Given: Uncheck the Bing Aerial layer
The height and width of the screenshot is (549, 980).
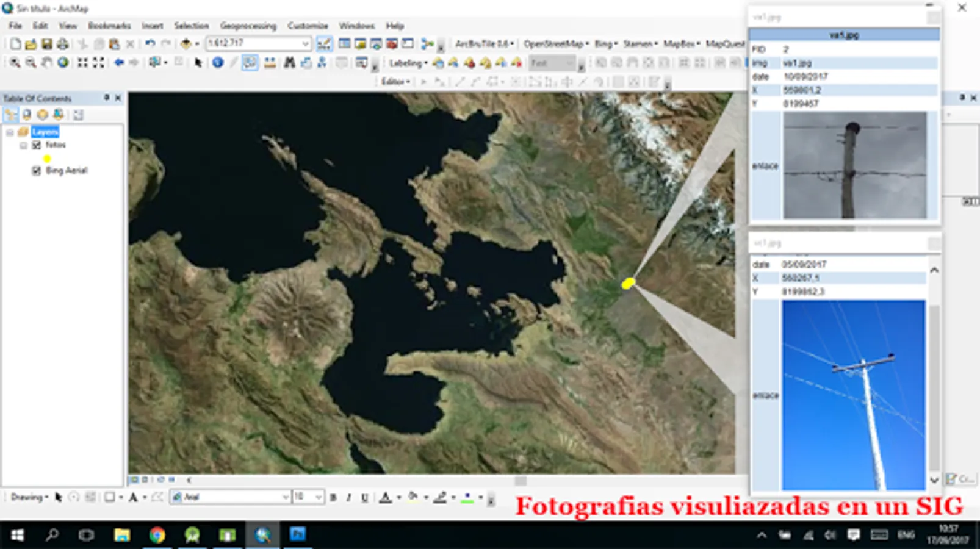Looking at the screenshot, I should [37, 171].
